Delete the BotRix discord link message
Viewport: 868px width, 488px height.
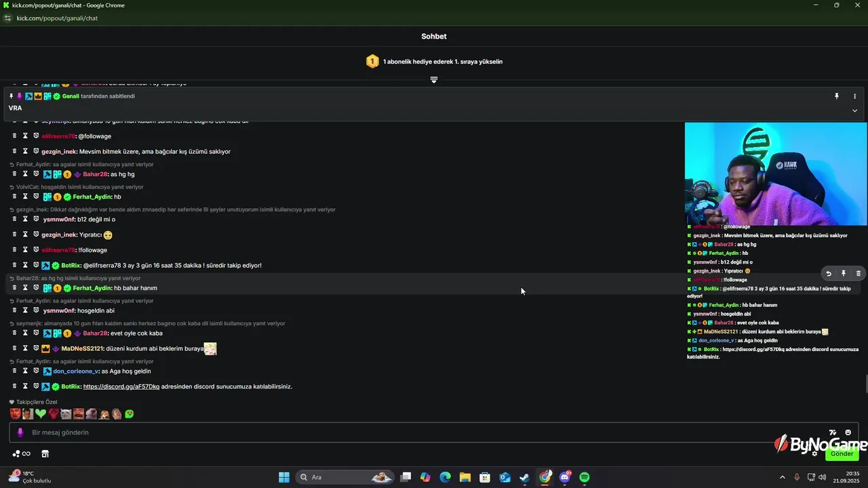[x=14, y=386]
